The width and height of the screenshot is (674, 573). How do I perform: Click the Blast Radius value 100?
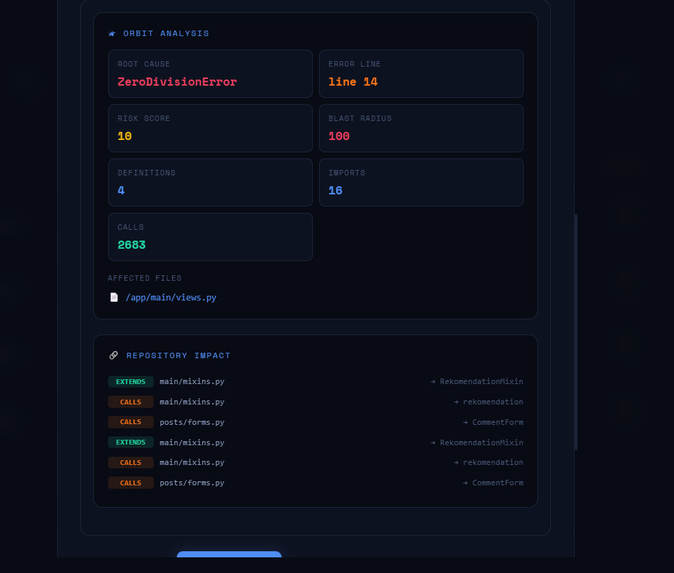point(339,136)
